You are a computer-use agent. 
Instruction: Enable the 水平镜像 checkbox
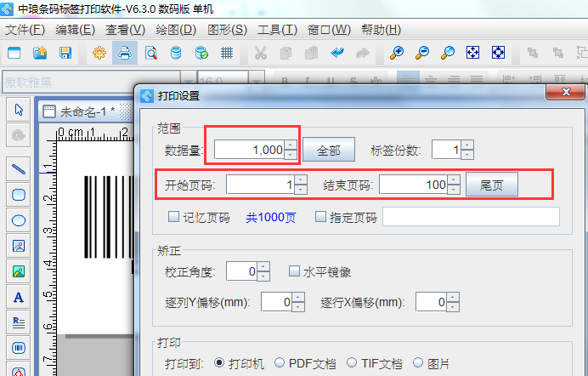pyautogui.click(x=294, y=271)
